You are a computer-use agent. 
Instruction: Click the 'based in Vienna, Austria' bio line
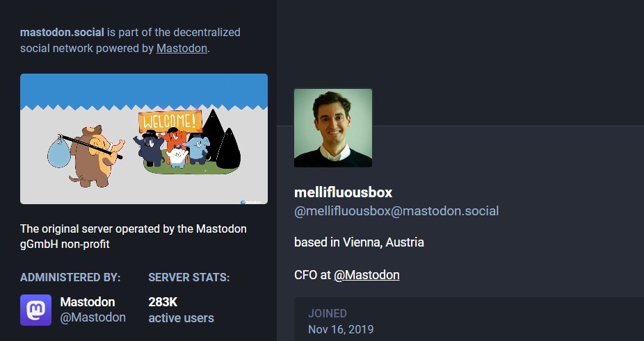click(x=359, y=242)
